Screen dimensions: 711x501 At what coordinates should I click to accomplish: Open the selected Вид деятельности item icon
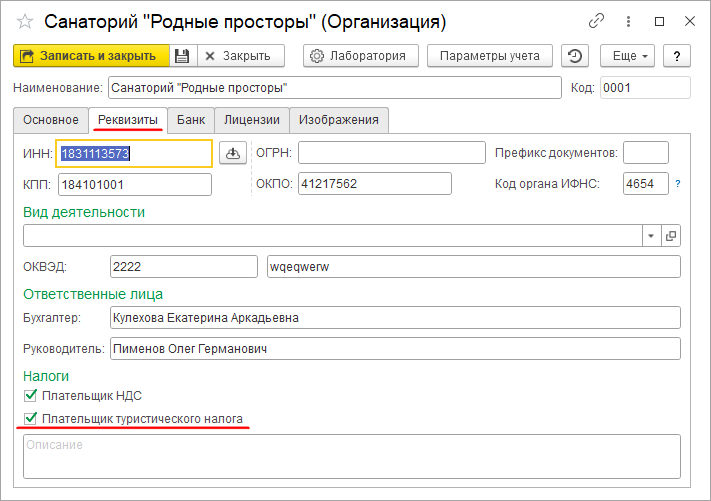671,236
